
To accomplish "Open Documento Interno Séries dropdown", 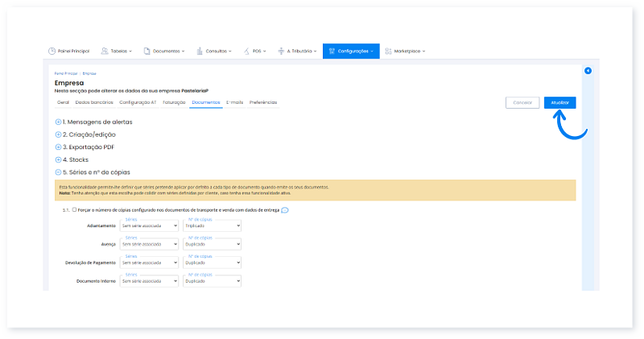I will [x=149, y=281].
